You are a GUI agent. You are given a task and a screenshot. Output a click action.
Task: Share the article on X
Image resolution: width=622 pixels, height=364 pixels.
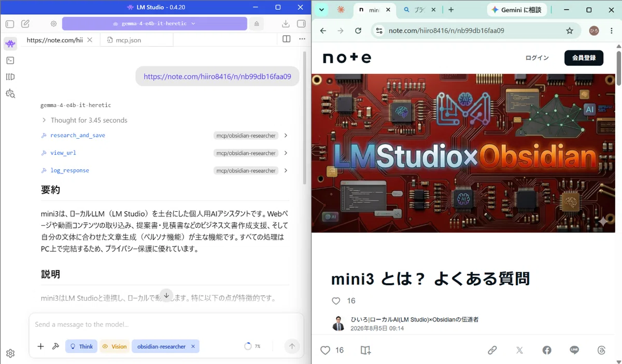pos(519,351)
